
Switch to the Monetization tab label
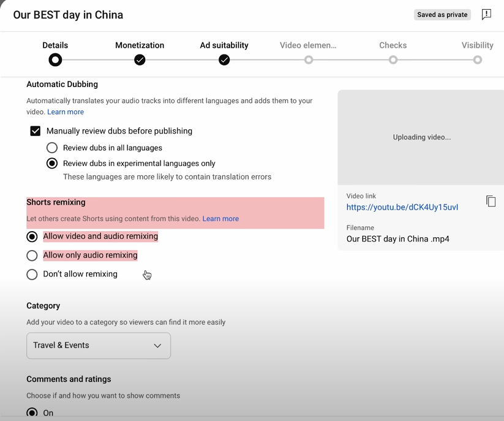[x=140, y=45]
